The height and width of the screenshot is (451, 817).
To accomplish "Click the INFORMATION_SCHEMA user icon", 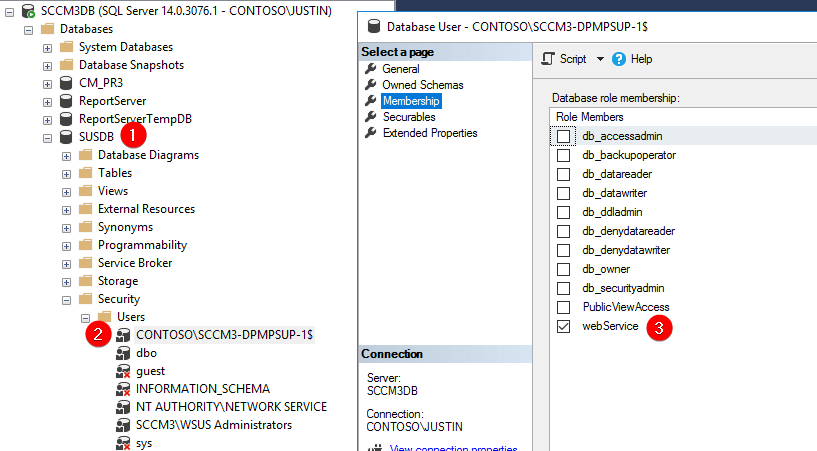I will pos(123,389).
